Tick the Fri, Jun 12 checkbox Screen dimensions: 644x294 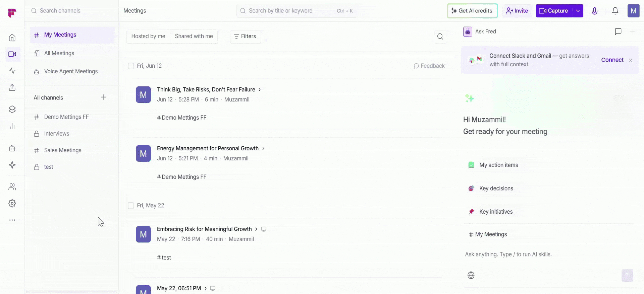131,66
